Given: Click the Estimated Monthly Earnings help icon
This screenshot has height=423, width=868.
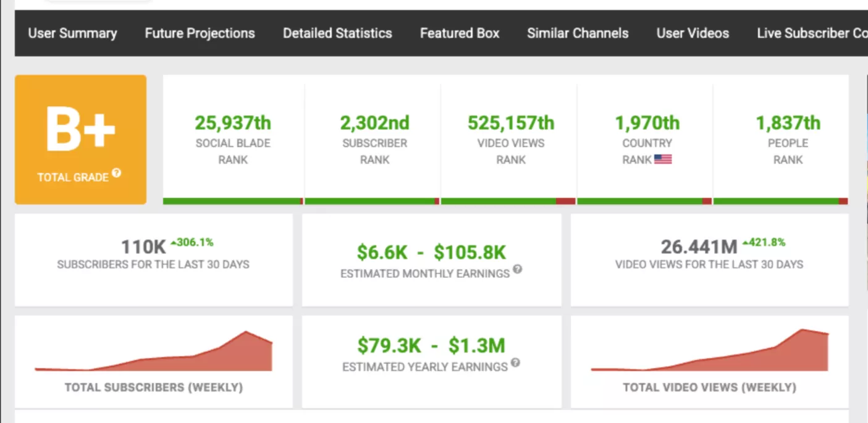Looking at the screenshot, I should click(517, 269).
